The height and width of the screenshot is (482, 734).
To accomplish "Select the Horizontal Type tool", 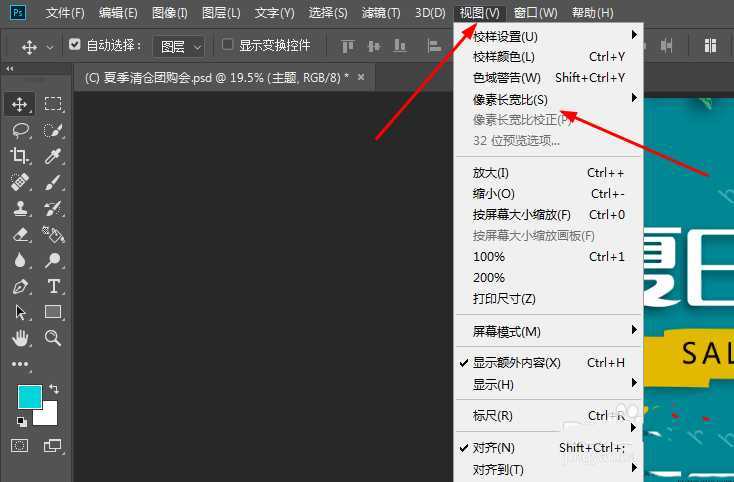I will point(53,286).
